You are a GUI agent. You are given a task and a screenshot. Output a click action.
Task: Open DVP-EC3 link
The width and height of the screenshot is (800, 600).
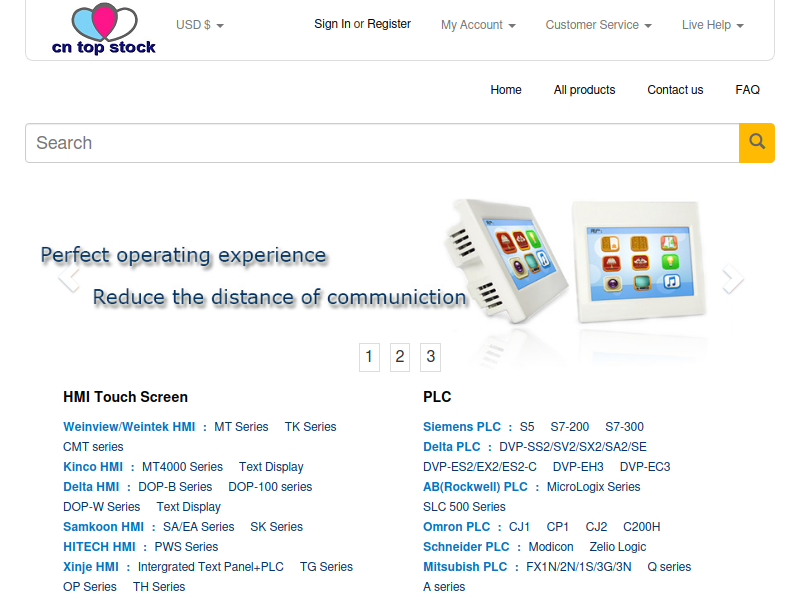pos(645,467)
